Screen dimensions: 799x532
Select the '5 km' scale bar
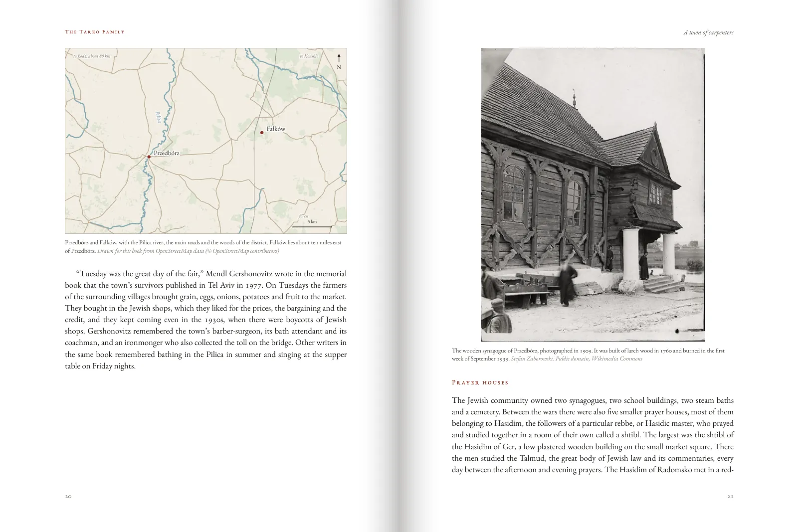click(x=312, y=224)
